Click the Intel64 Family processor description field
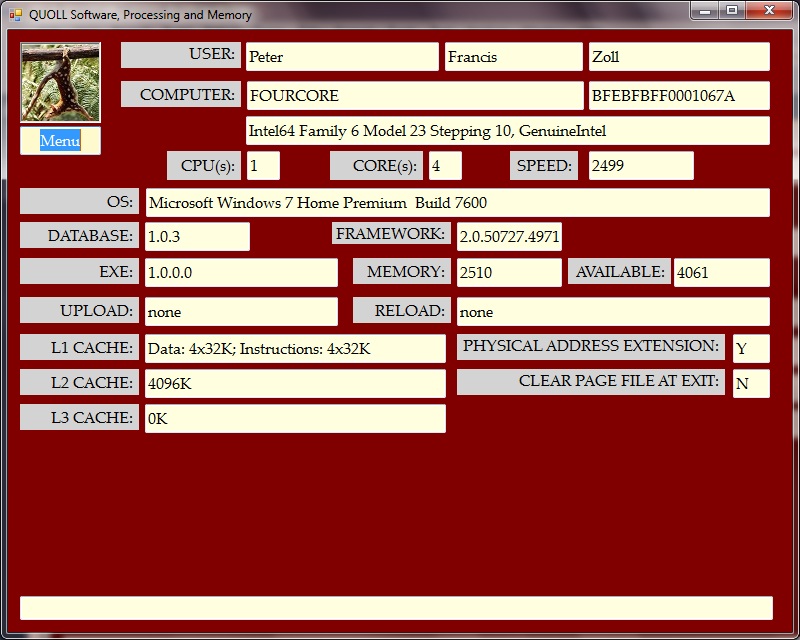The image size is (800, 640). click(x=507, y=131)
